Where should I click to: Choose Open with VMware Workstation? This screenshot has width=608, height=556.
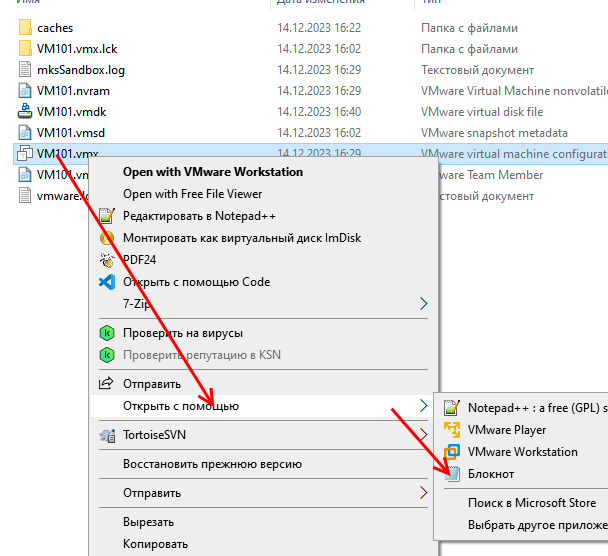pos(213,172)
